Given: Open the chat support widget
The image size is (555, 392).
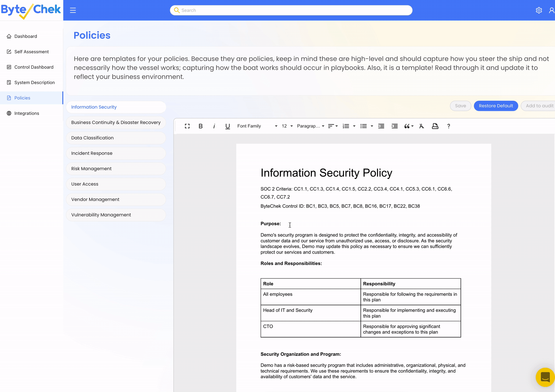Looking at the screenshot, I should click(545, 377).
